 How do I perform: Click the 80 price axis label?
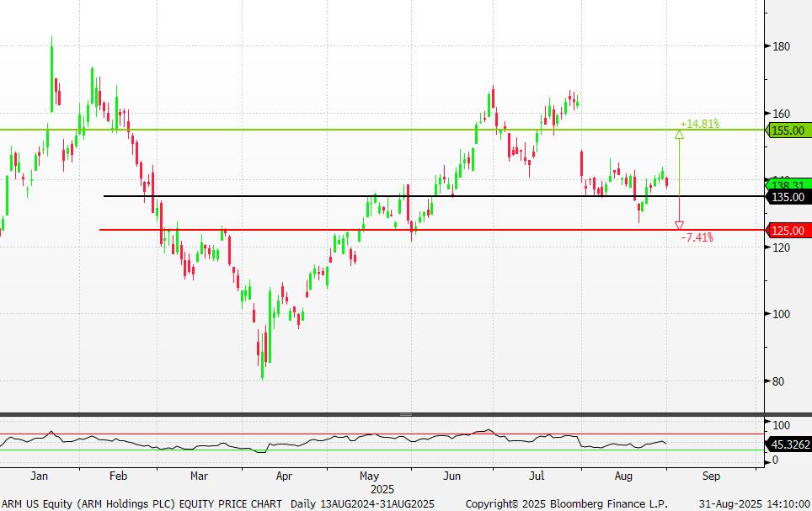tap(777, 381)
